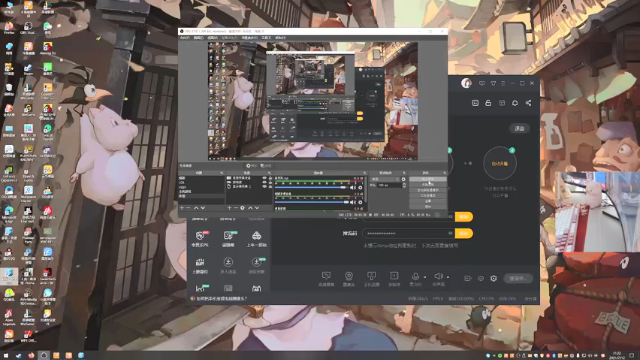Click notification bell icon in streaming app
Screen dimensions: 640x360
coord(515,103)
